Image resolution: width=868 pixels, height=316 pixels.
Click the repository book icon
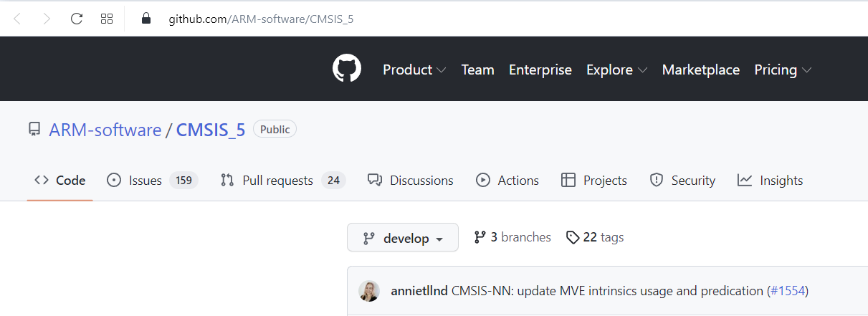point(34,130)
